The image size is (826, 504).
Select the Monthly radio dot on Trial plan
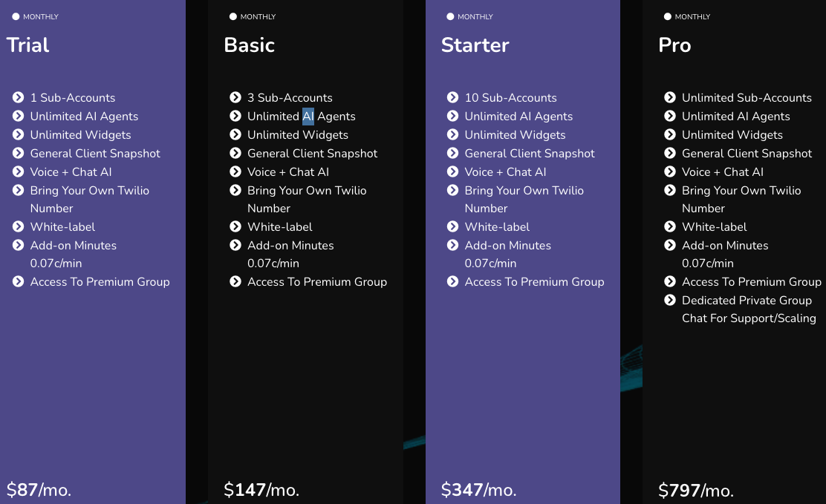[16, 16]
